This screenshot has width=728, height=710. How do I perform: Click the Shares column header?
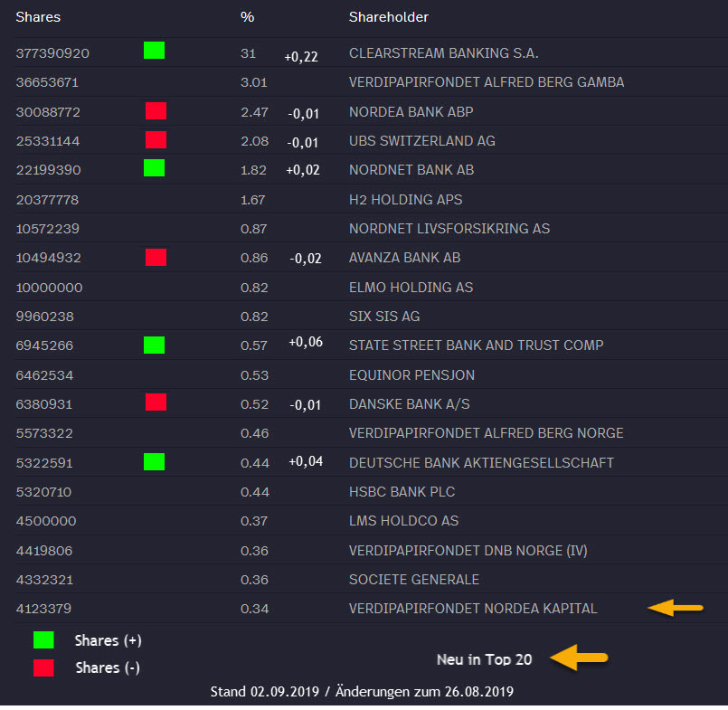point(38,17)
